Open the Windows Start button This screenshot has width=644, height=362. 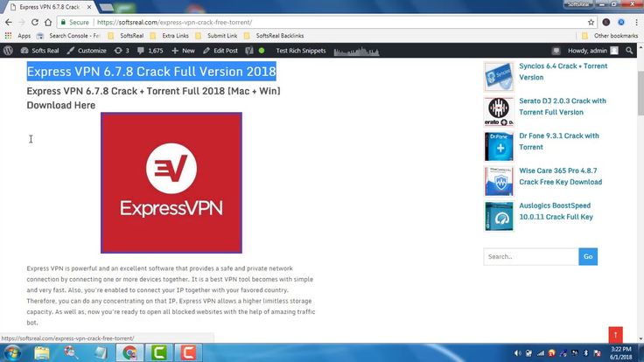(x=12, y=353)
